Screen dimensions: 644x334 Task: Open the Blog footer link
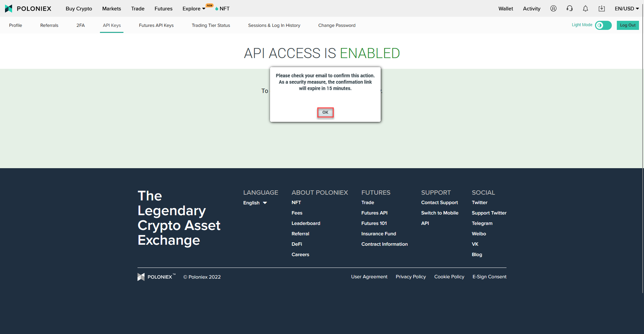coord(477,254)
